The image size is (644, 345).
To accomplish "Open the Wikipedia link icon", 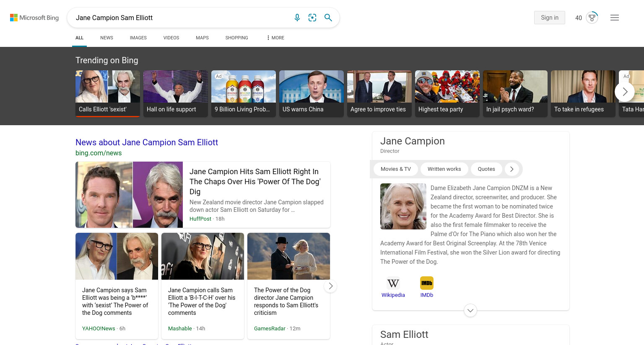I will point(393,283).
